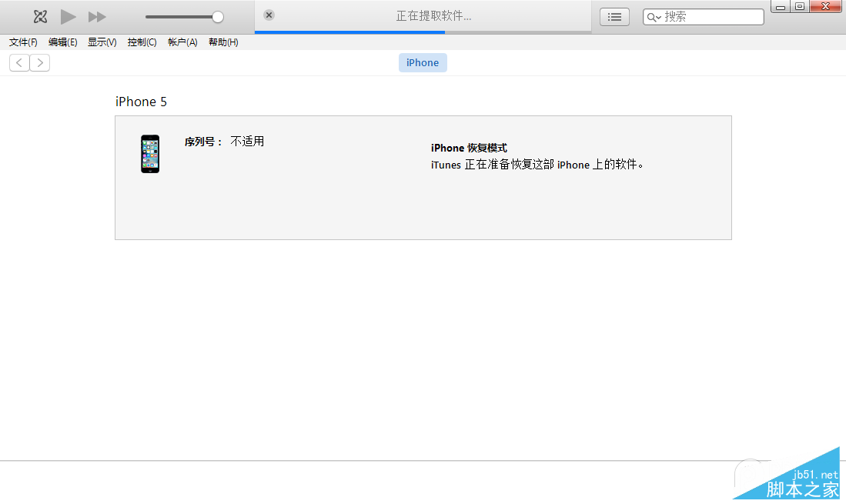This screenshot has height=504, width=846.
Task: Go back with the left arrow button
Action: coord(19,62)
